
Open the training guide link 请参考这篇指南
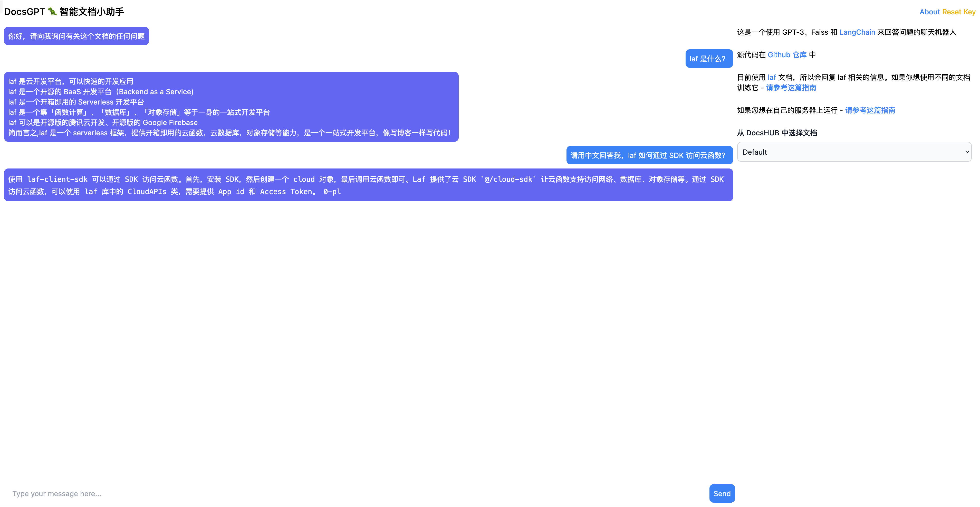click(x=791, y=88)
